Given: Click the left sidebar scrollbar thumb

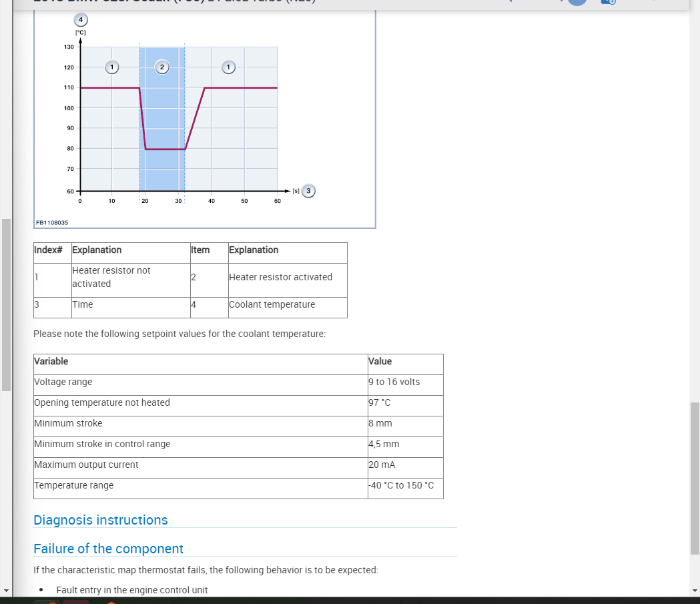Looking at the screenshot, I should click(6, 305).
